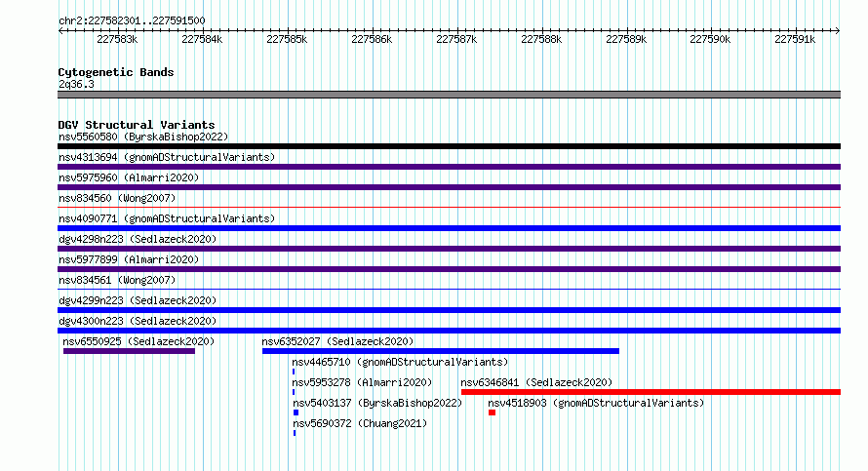Click the thin red nsv834560 Wong2007 line

(x=449, y=208)
